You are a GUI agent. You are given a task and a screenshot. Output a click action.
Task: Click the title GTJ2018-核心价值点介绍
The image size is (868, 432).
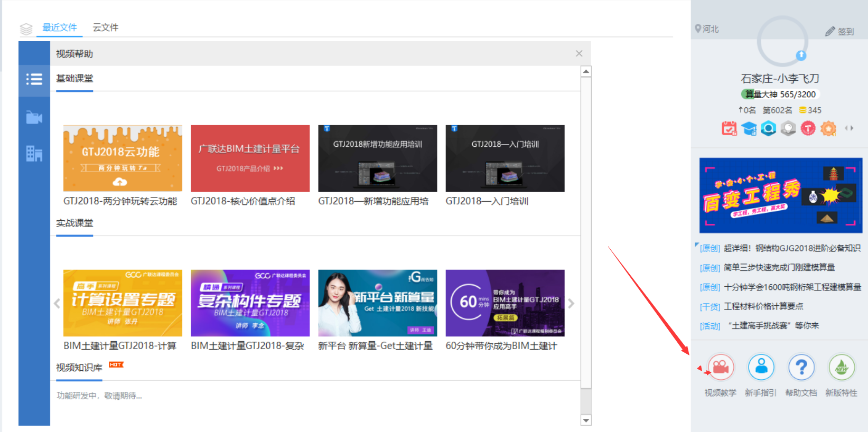(x=243, y=201)
